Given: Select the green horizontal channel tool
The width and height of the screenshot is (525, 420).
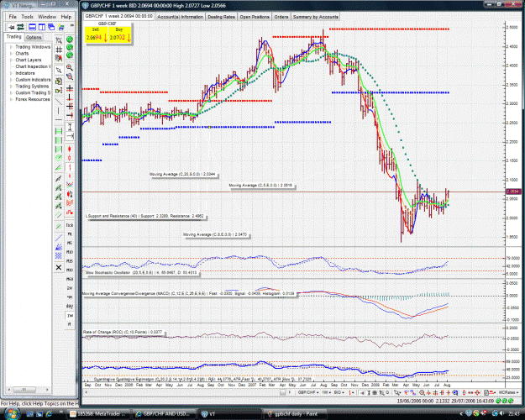Looking at the screenshot, I should click(59, 131).
